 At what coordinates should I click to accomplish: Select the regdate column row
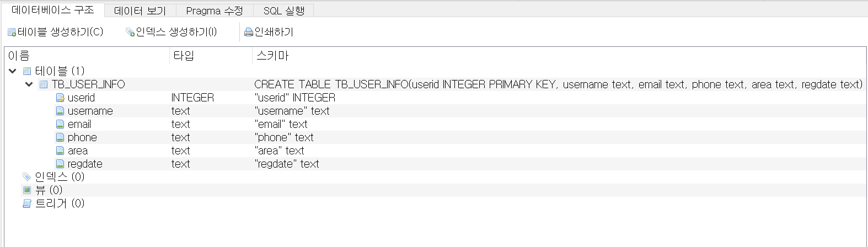coord(84,164)
